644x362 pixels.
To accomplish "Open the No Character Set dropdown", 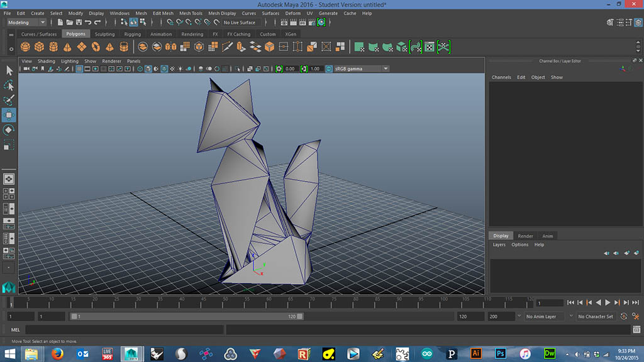I will pyautogui.click(x=596, y=317).
